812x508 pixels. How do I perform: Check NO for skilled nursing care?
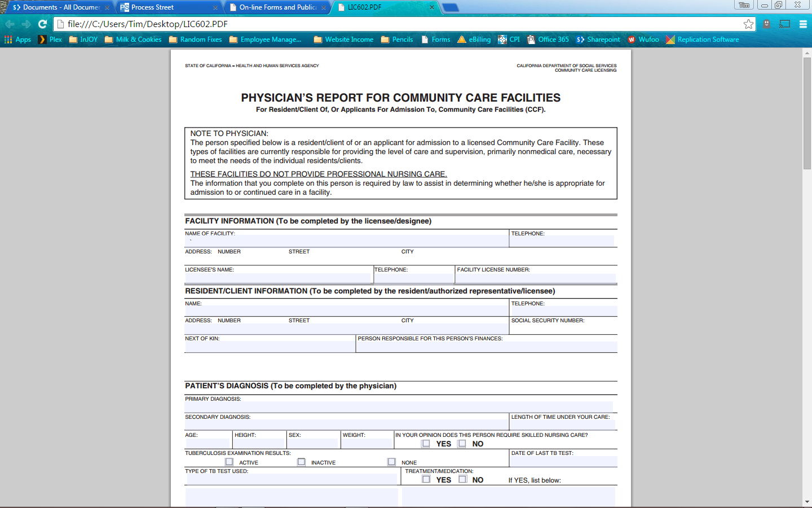point(462,444)
